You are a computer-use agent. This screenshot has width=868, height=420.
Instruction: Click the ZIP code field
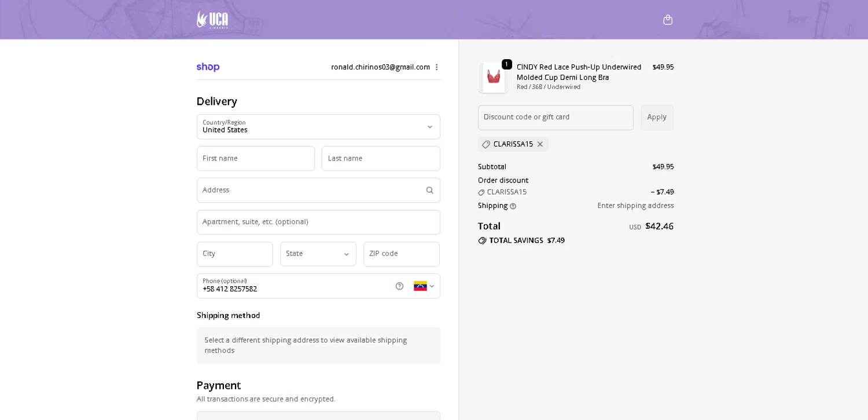pos(402,254)
